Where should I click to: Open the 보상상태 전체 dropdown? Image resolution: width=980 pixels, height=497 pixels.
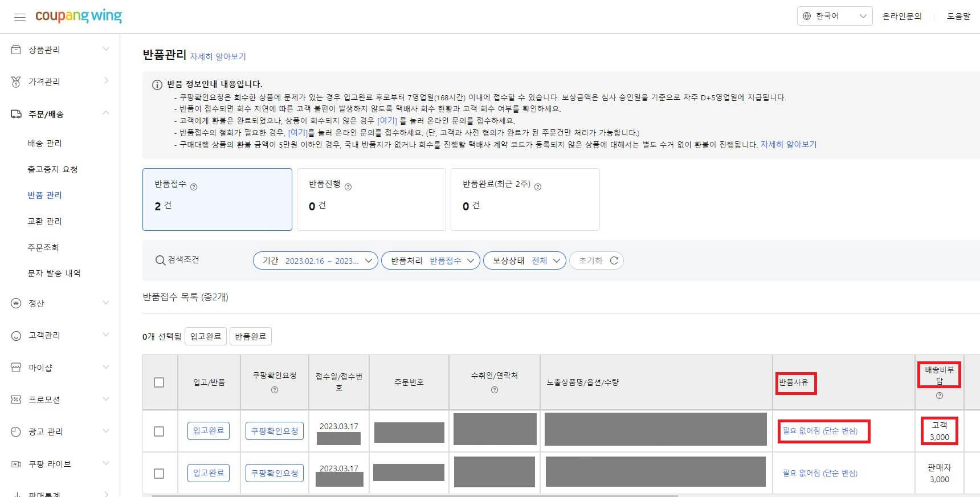tap(525, 260)
